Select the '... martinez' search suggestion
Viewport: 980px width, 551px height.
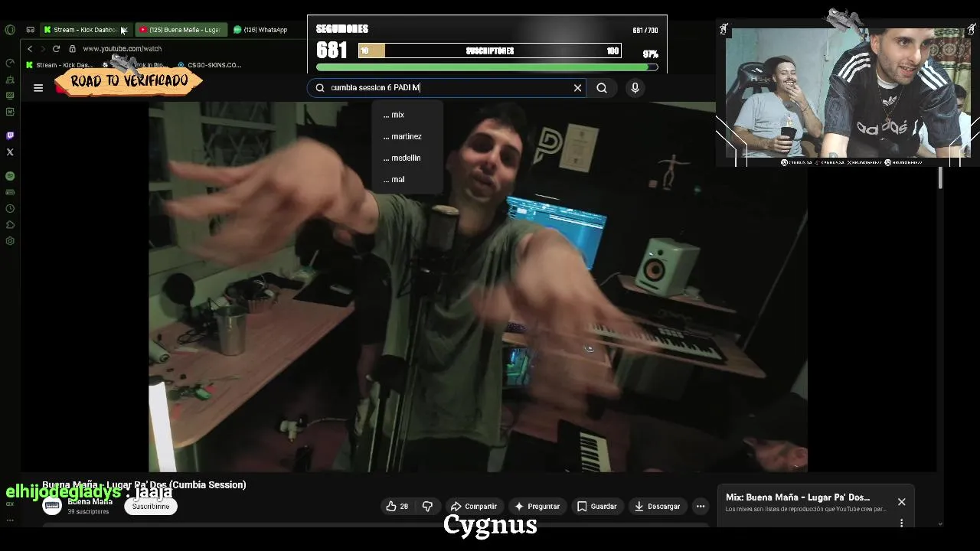[407, 136]
